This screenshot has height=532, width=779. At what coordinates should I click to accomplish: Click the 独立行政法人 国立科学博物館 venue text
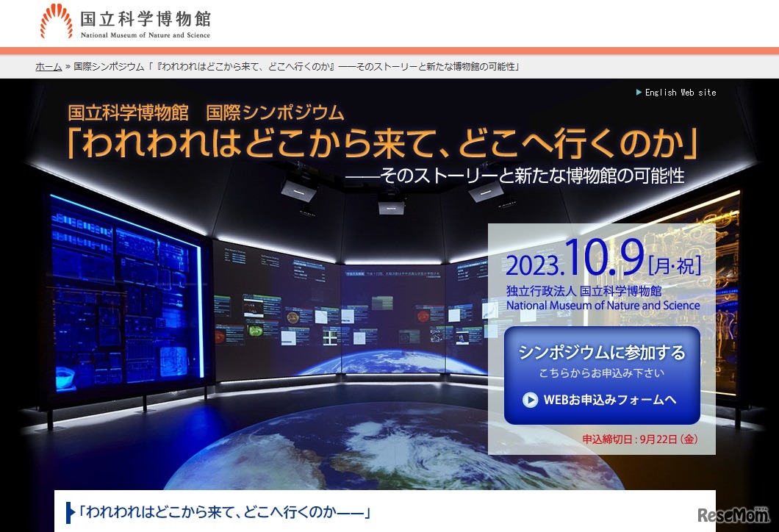(x=585, y=291)
